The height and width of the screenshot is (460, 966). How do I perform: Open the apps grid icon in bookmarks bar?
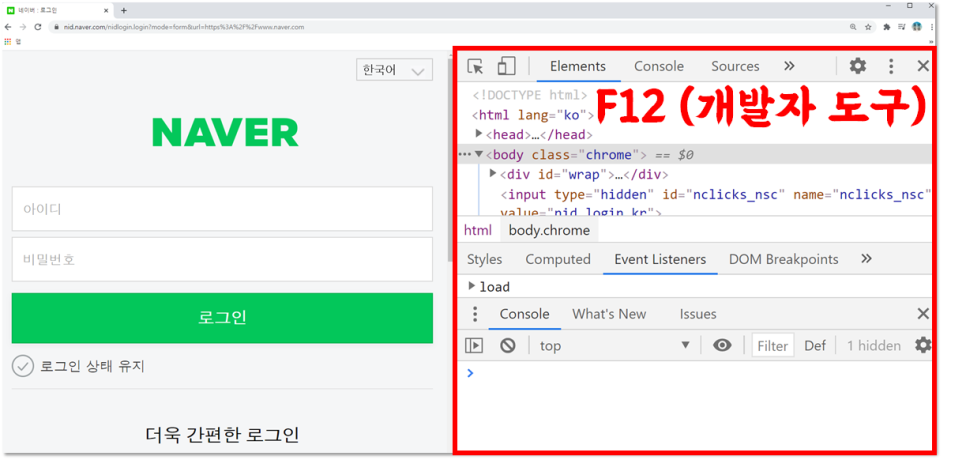(x=8, y=42)
